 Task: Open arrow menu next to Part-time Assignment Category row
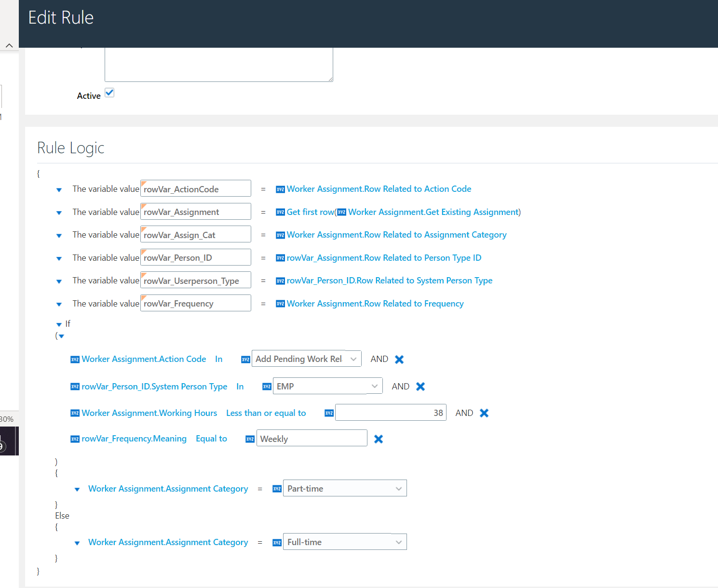tap(77, 490)
